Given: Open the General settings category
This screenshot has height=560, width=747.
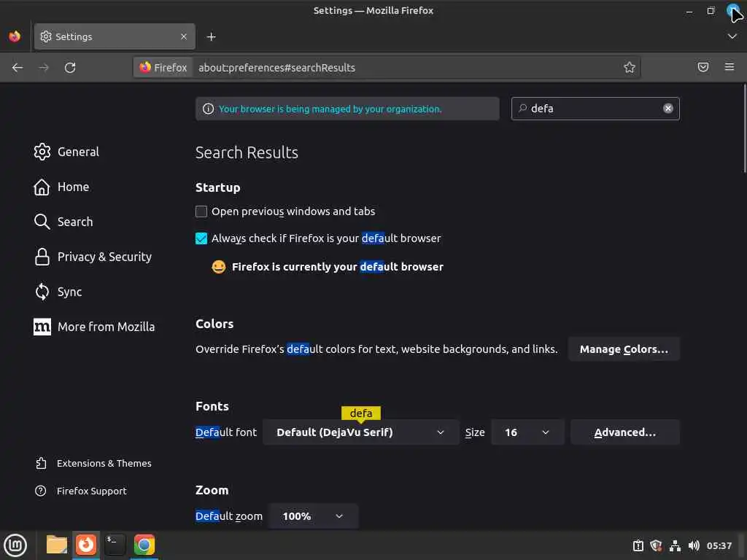Looking at the screenshot, I should click(x=66, y=152).
